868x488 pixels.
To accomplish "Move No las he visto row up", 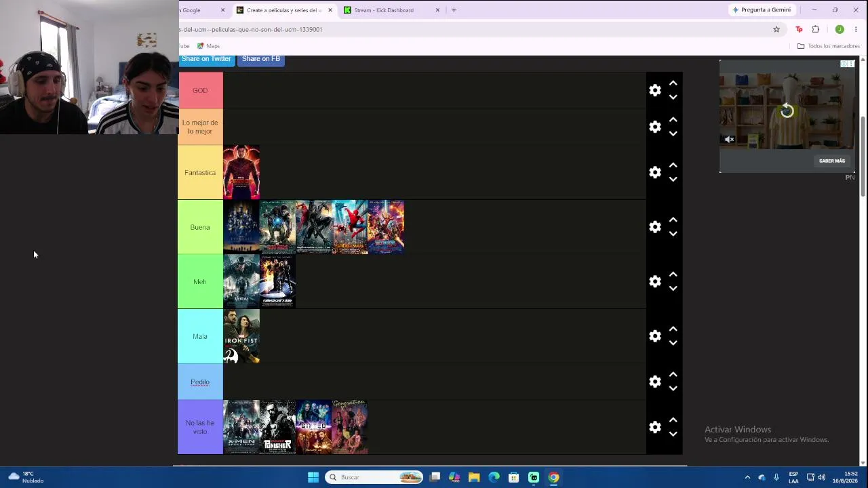I will tap(673, 420).
